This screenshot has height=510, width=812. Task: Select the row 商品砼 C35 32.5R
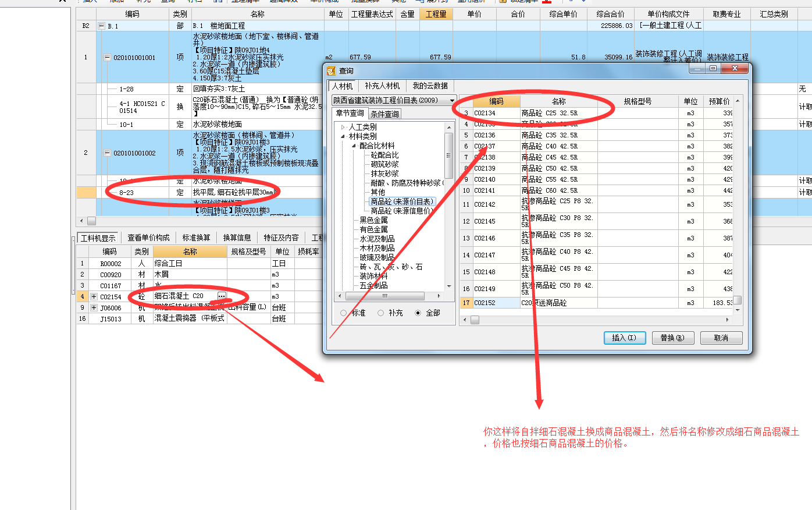point(597,135)
